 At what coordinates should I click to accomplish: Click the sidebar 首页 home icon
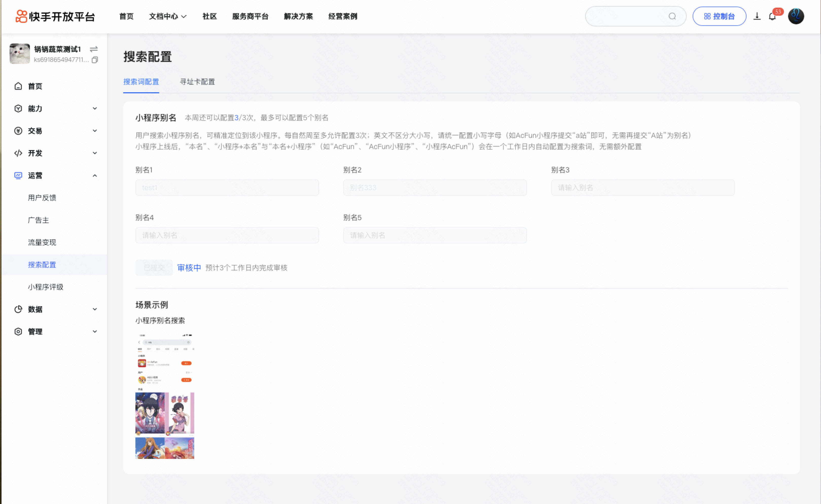click(18, 86)
